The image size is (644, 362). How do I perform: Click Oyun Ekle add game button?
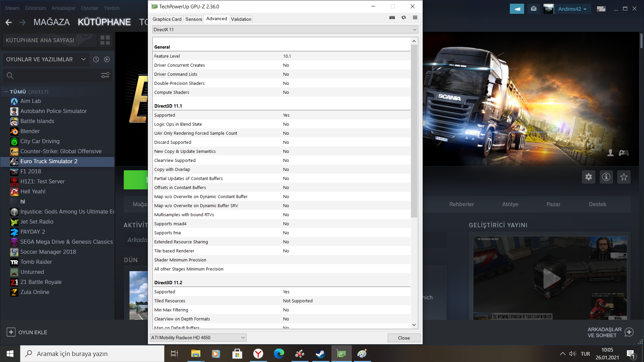[27, 332]
